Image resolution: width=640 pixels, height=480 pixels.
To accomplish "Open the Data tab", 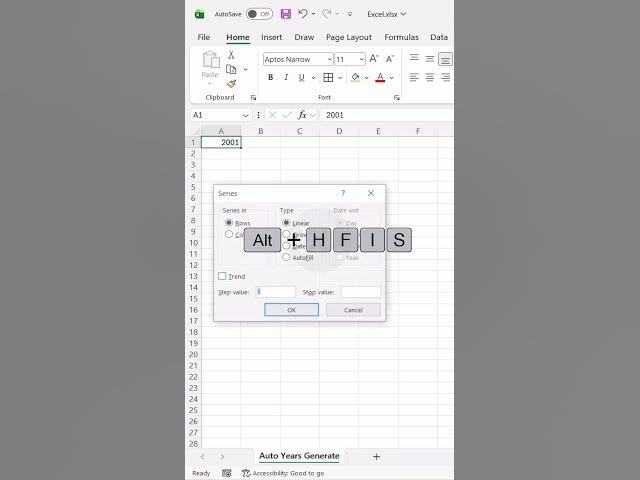I will (x=439, y=37).
